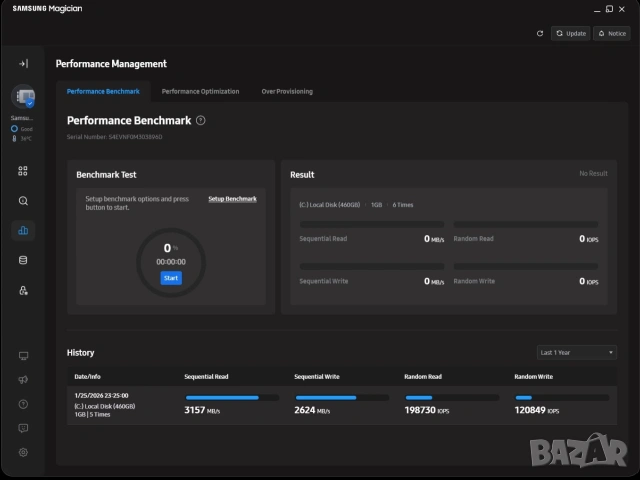
Task: Click the 120849 IOPS random write value
Action: coord(537,410)
